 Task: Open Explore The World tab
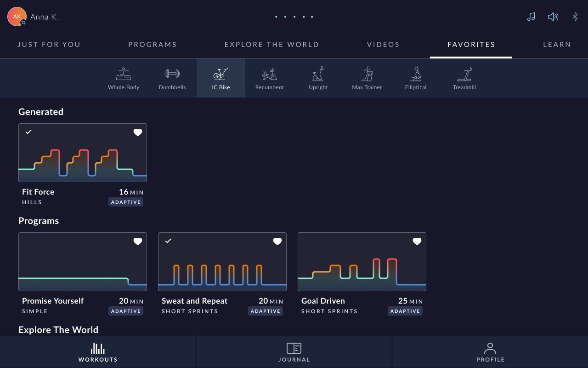click(x=272, y=45)
